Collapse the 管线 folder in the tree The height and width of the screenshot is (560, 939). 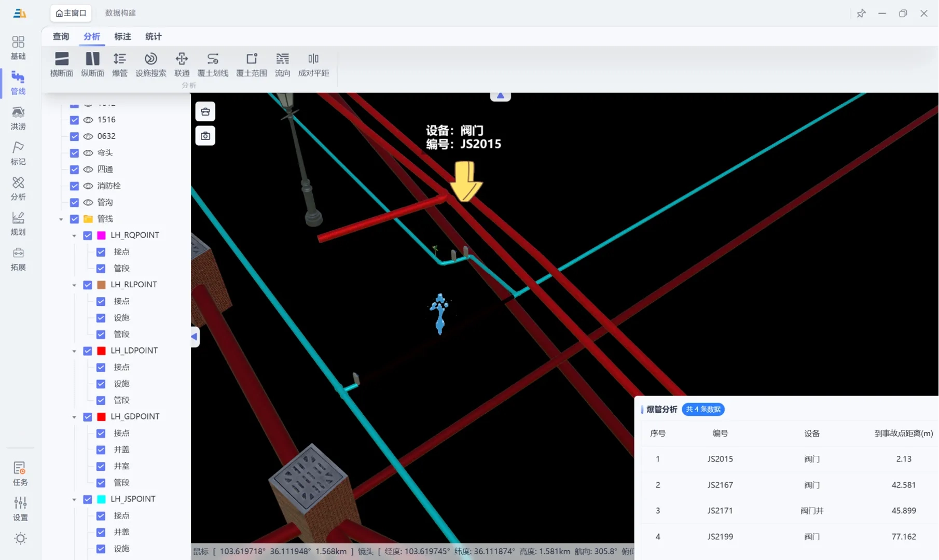click(61, 219)
